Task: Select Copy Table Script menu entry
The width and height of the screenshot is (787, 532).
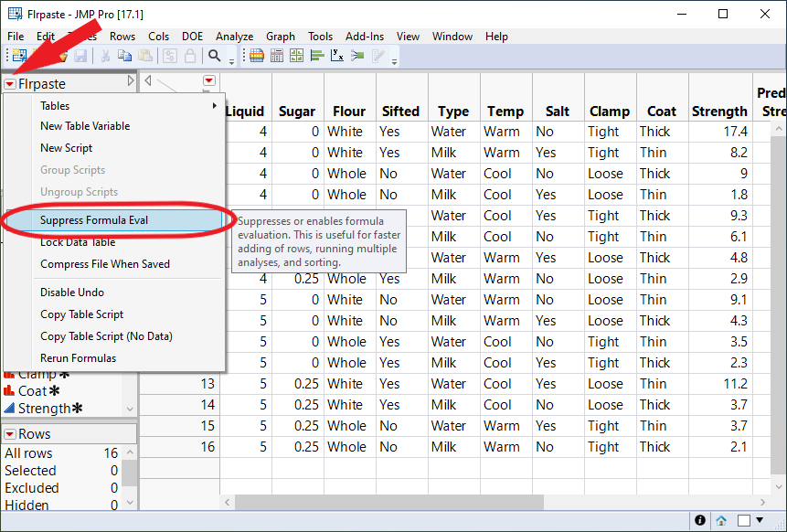Action: (x=82, y=314)
